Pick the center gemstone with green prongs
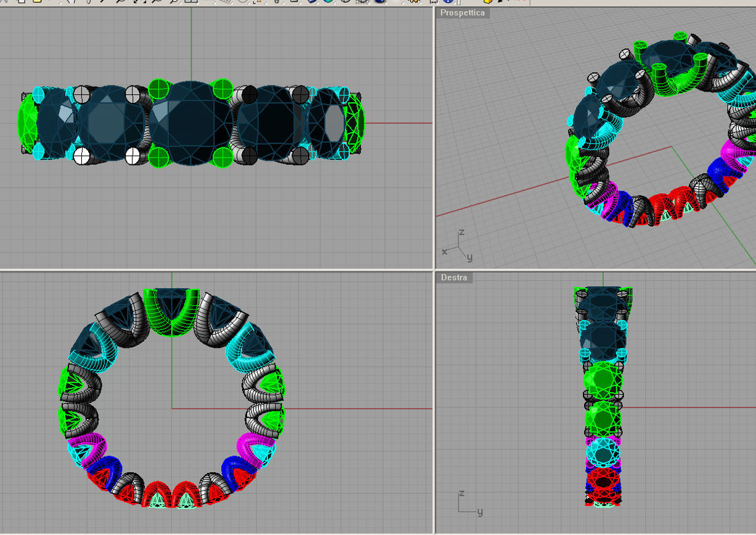The image size is (756, 535). [x=190, y=123]
